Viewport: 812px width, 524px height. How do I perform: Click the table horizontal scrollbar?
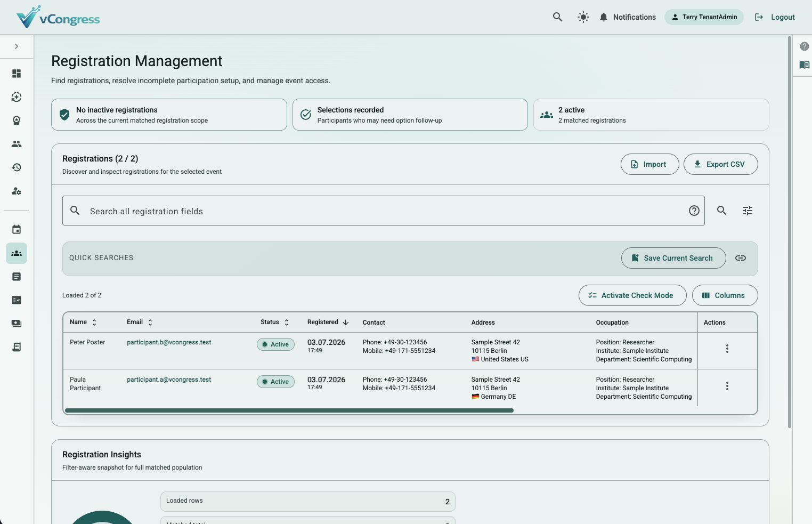point(289,410)
